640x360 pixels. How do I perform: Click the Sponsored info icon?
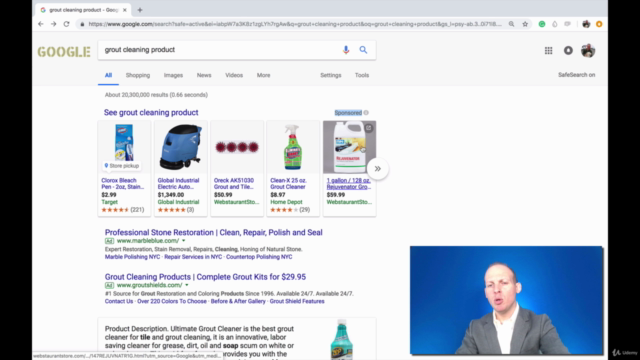tap(366, 113)
